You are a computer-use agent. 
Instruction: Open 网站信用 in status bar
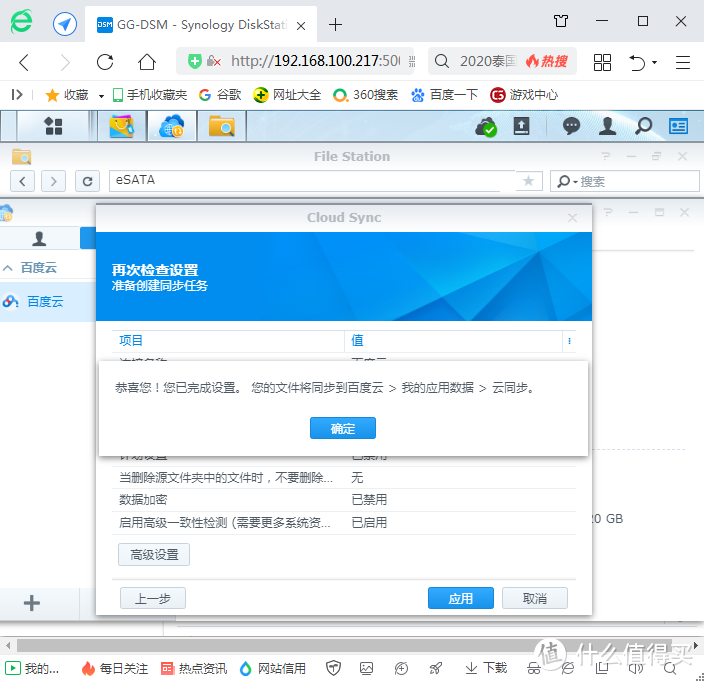click(x=273, y=668)
